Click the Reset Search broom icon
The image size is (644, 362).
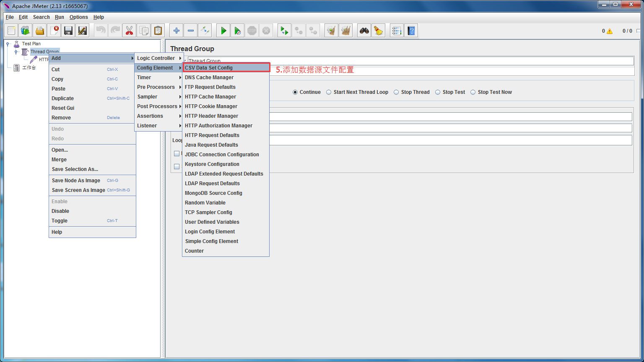(x=379, y=31)
